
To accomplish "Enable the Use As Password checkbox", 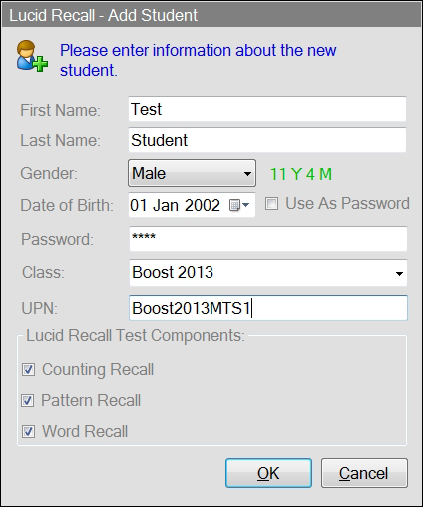I will pyautogui.click(x=271, y=203).
